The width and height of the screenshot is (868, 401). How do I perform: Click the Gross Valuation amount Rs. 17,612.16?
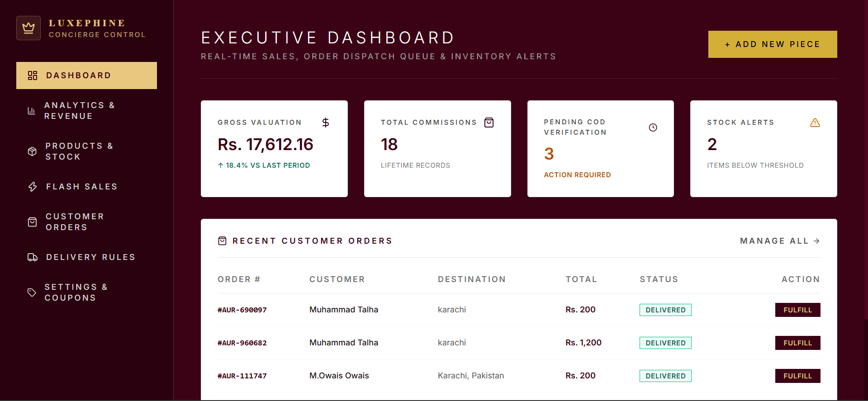pyautogui.click(x=266, y=145)
